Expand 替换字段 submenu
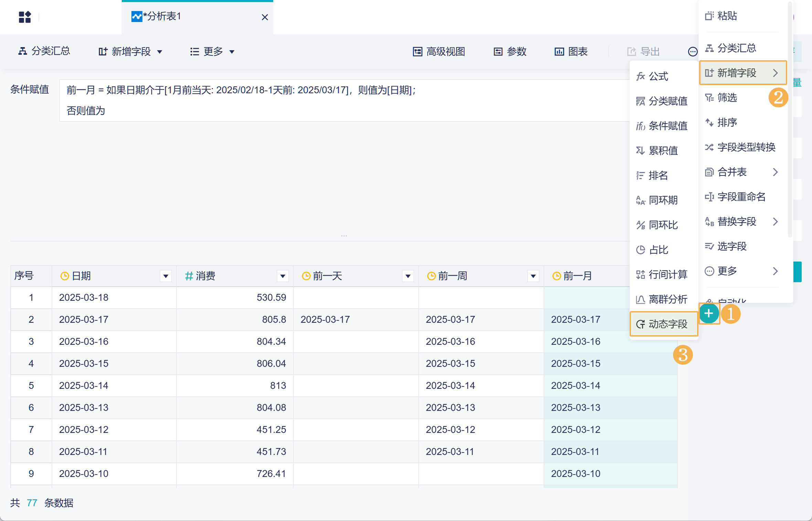 click(x=775, y=222)
